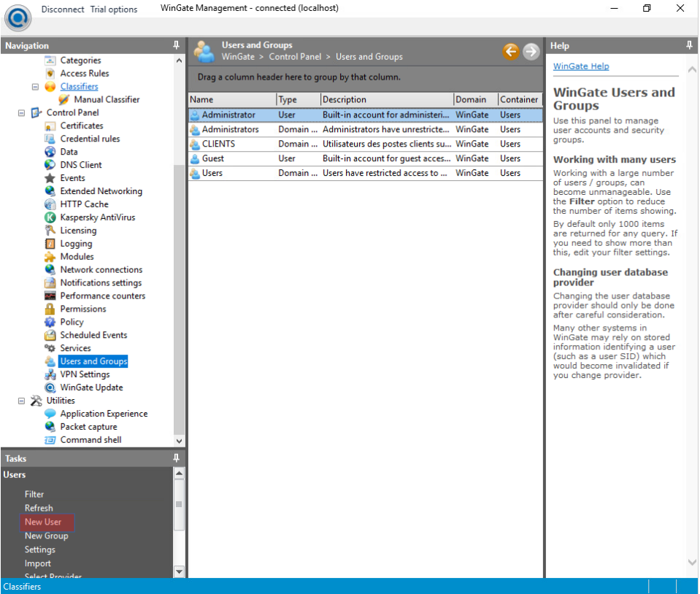Click New User in Tasks panel
700x594 pixels.
click(x=43, y=522)
